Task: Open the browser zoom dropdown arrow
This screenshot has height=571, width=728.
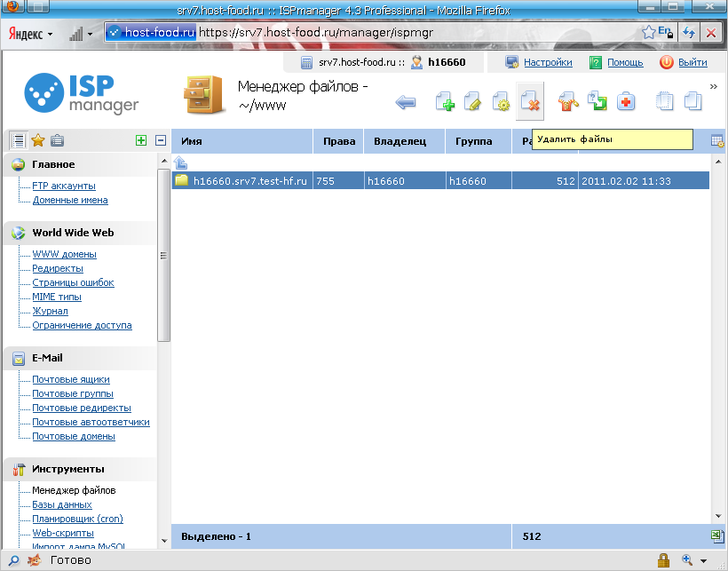Action: pyautogui.click(x=704, y=560)
